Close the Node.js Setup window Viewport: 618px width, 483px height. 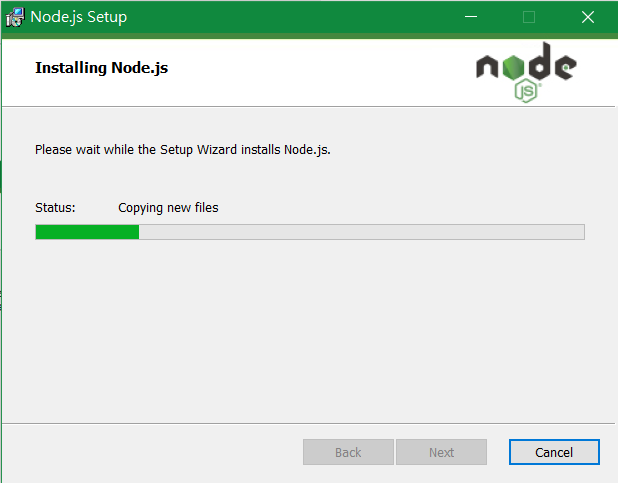coord(588,17)
